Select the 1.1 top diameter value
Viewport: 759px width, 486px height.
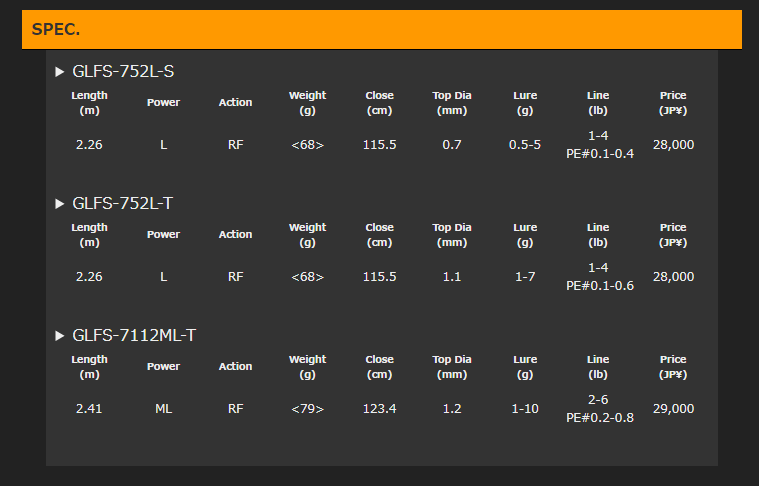click(x=452, y=277)
